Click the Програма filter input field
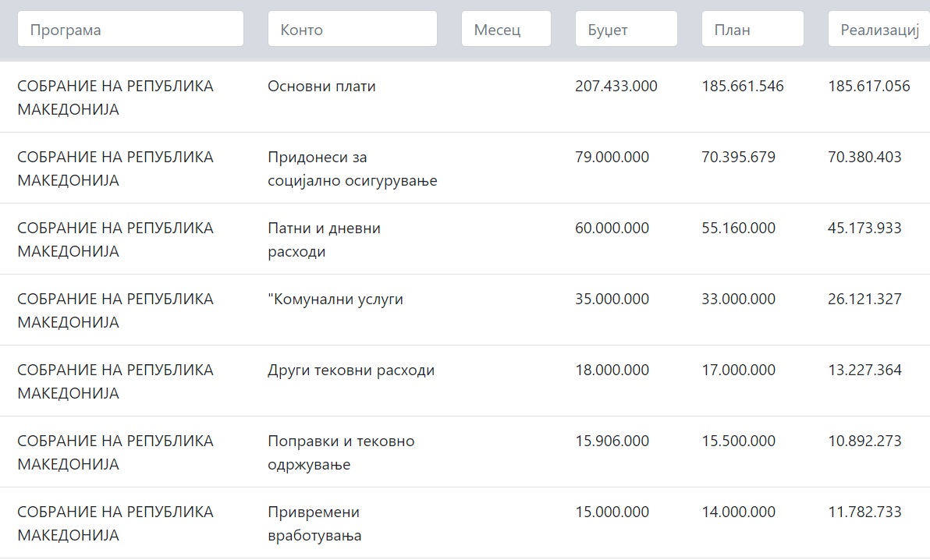Image resolution: width=930 pixels, height=560 pixels. (130, 29)
